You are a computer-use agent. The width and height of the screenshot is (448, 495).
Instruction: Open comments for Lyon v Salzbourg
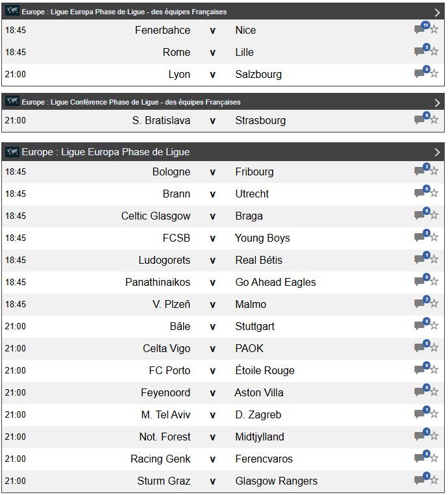tap(420, 74)
